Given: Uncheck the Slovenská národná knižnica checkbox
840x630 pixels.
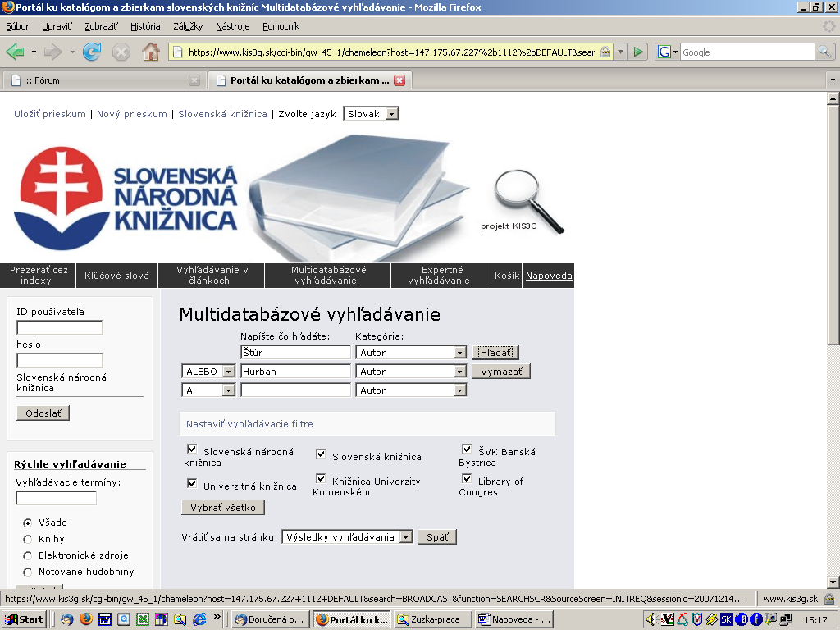Looking at the screenshot, I should tap(192, 450).
